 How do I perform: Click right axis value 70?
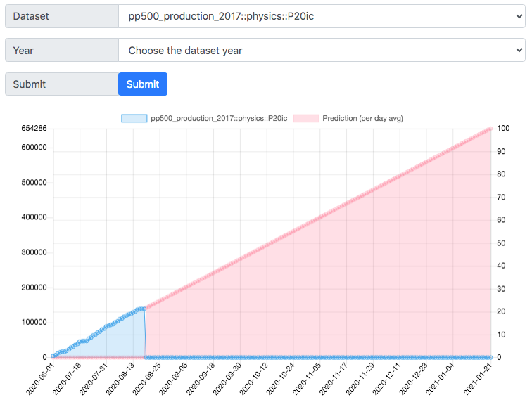coord(501,197)
